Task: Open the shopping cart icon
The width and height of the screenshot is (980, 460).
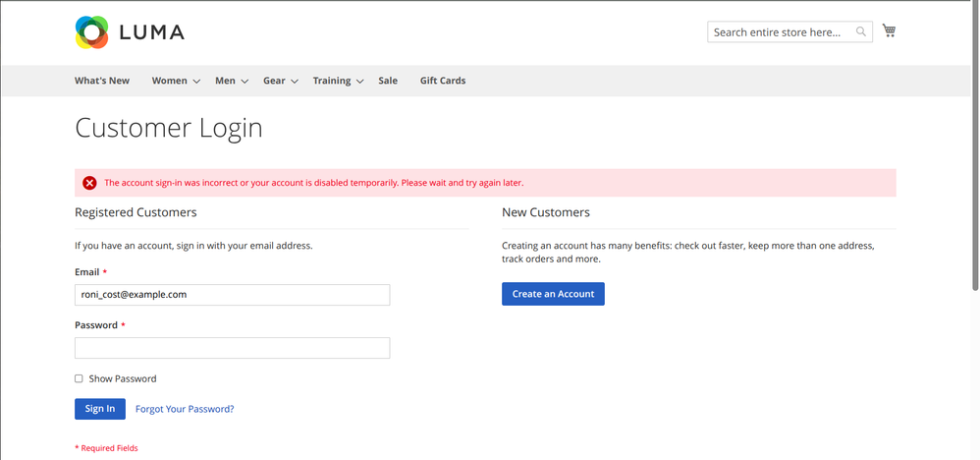Action: tap(889, 31)
